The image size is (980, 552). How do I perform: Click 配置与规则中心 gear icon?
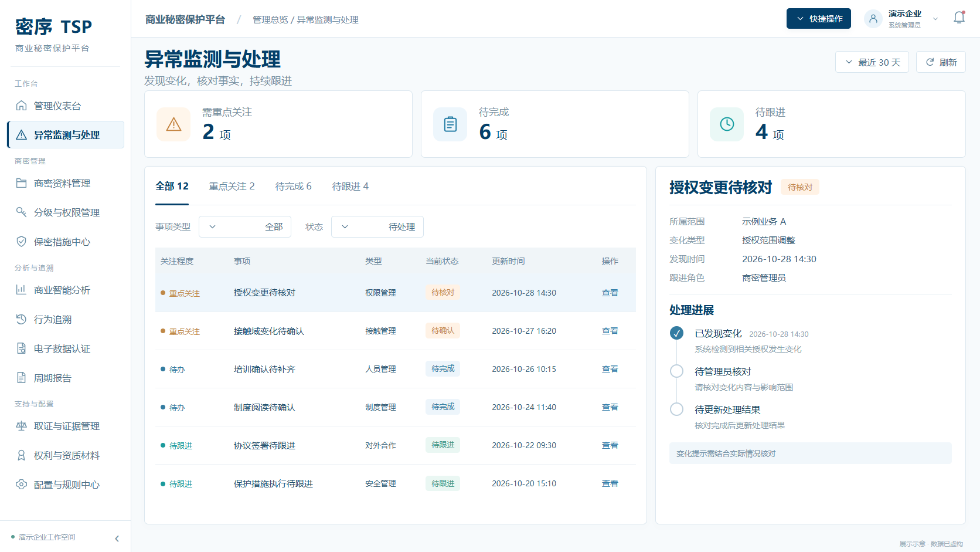click(x=22, y=485)
